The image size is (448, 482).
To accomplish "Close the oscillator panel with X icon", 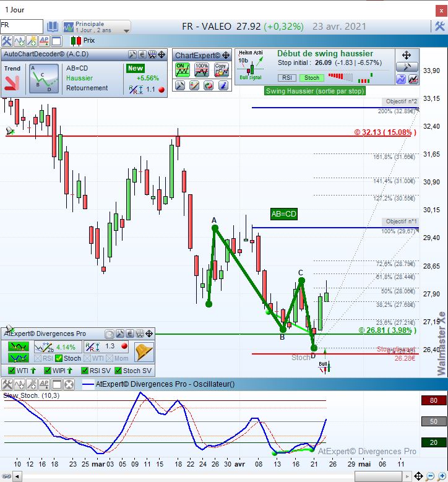I will coord(69,384).
